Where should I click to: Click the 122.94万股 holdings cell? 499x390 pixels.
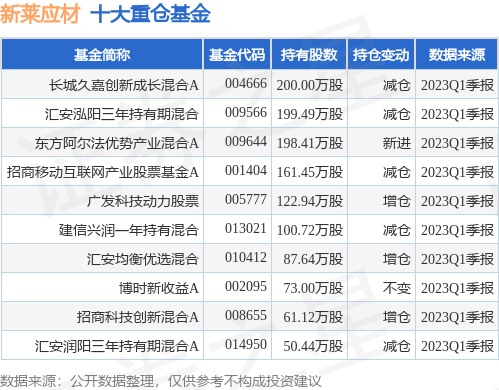[310, 201]
